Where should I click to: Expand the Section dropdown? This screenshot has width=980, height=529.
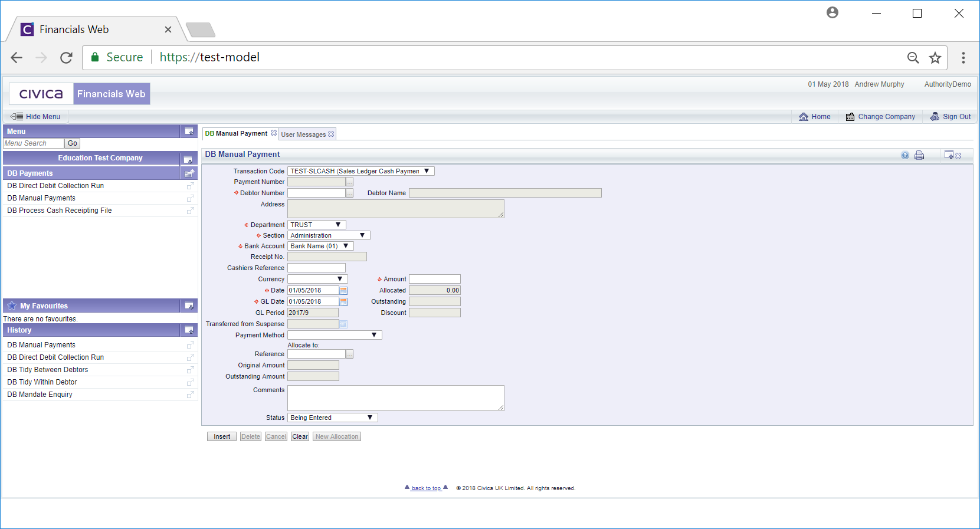[362, 235]
